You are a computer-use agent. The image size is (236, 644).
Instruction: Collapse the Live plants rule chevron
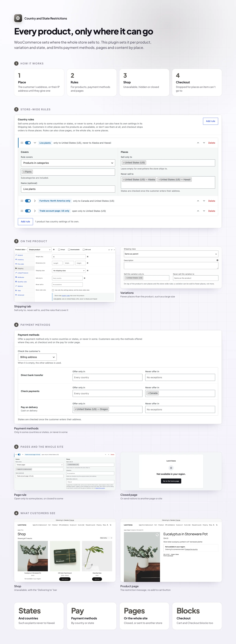[x=35, y=143]
